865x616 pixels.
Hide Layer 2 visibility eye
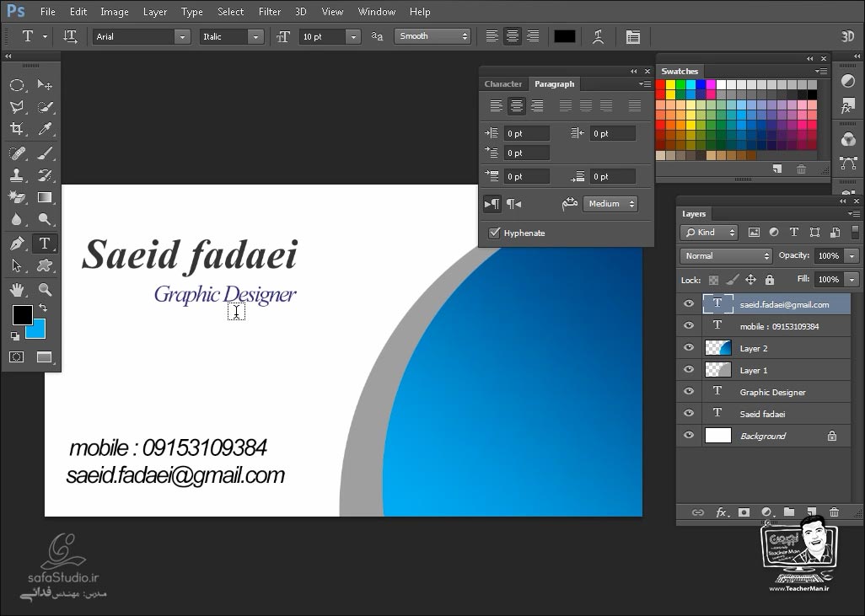point(689,347)
